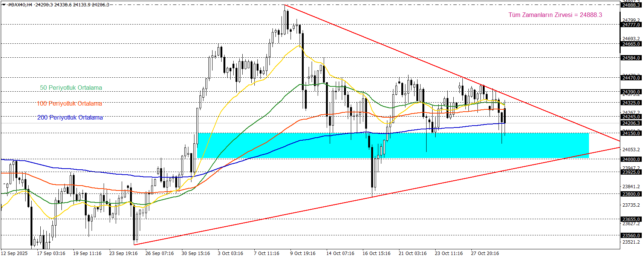Click the 24000.0 price level tag
The height and width of the screenshot is (258, 644).
point(631,159)
